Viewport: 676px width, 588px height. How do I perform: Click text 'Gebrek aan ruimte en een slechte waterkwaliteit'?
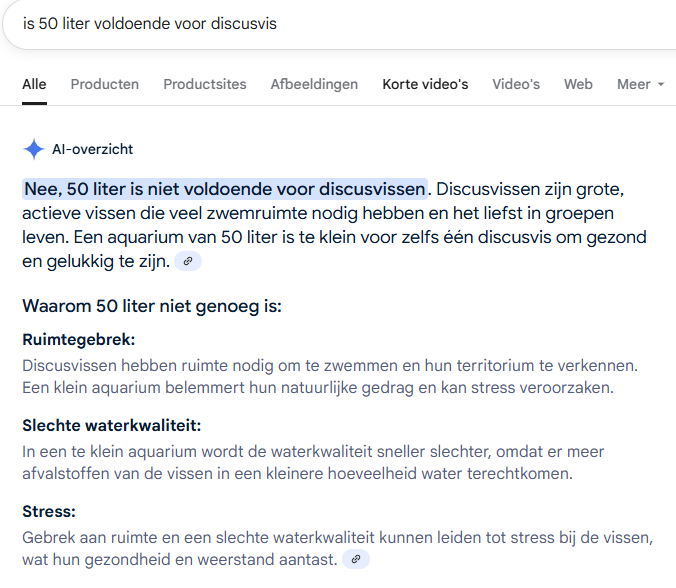(199, 538)
